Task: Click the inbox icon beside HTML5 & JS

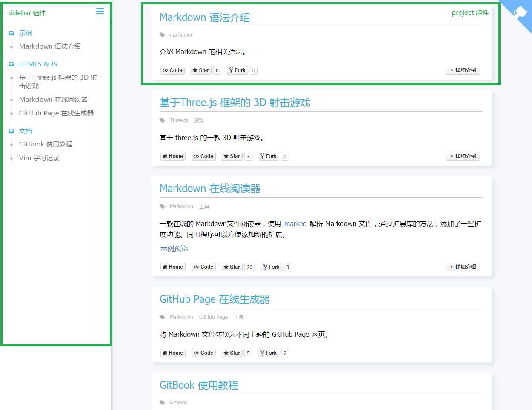Action: pyautogui.click(x=11, y=64)
